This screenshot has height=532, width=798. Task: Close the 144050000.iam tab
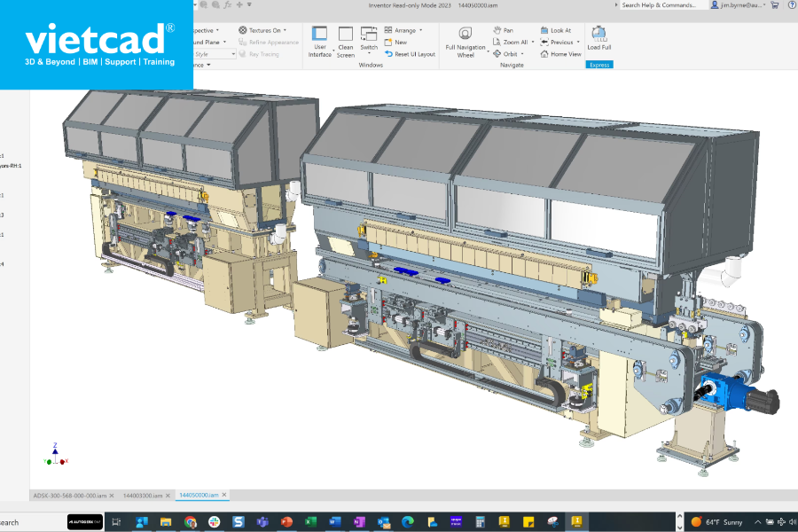point(224,495)
